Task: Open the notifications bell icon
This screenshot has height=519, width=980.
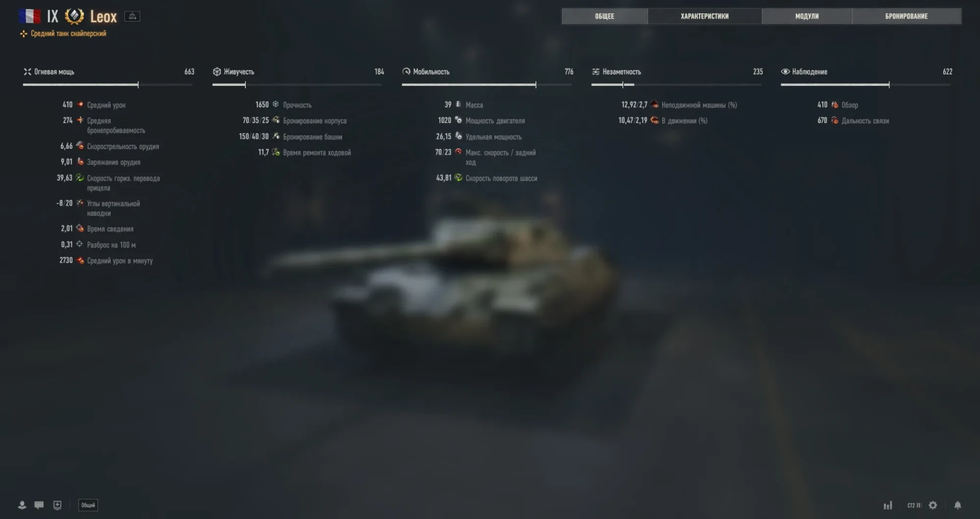Action: pos(958,505)
